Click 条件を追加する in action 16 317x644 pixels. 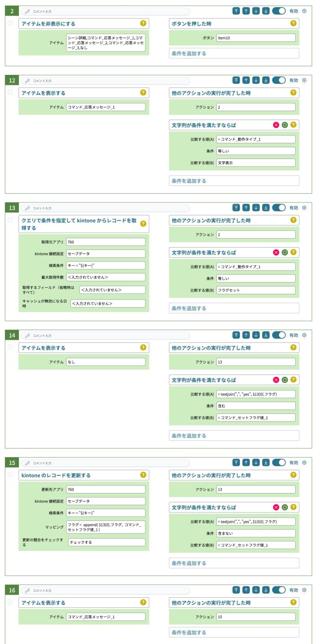(234, 632)
